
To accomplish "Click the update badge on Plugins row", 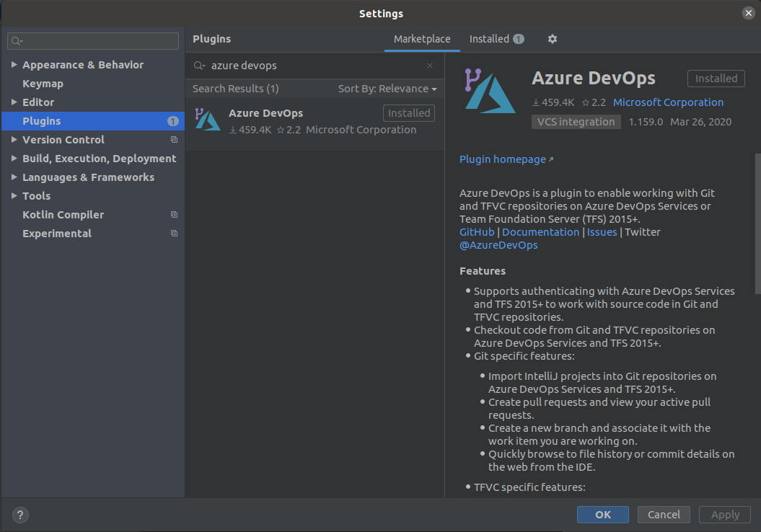I will [x=173, y=121].
